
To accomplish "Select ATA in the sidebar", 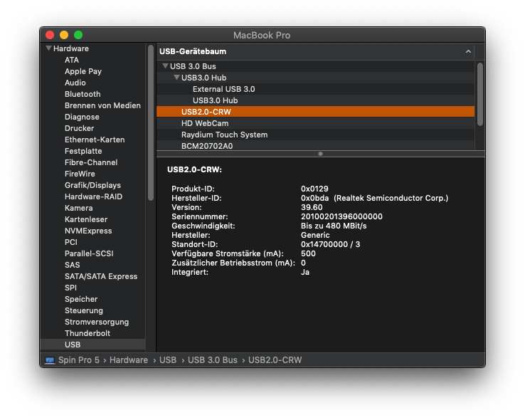I will pos(72,60).
